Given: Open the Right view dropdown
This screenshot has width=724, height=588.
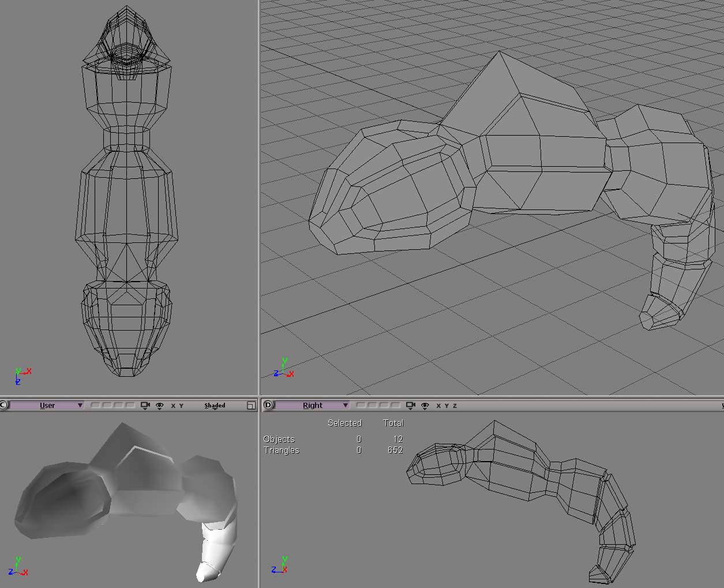Looking at the screenshot, I should coord(313,405).
